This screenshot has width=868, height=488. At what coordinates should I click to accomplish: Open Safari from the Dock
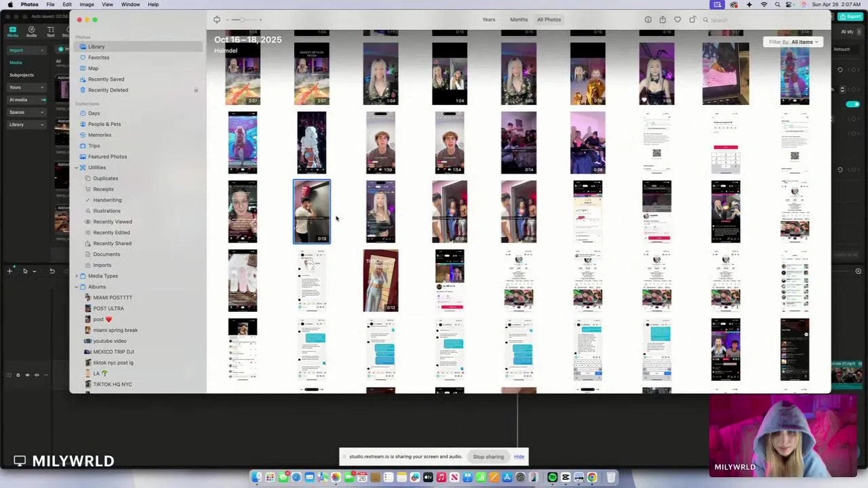[x=296, y=478]
